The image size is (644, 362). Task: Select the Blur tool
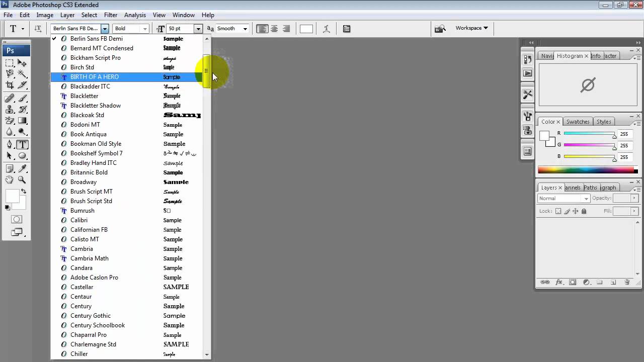pos(10,132)
